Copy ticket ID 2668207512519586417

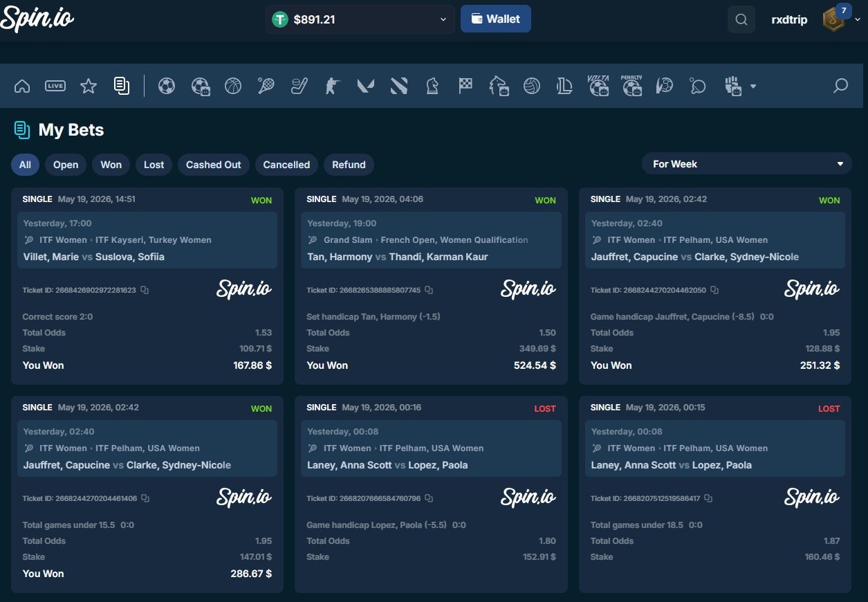click(x=708, y=498)
